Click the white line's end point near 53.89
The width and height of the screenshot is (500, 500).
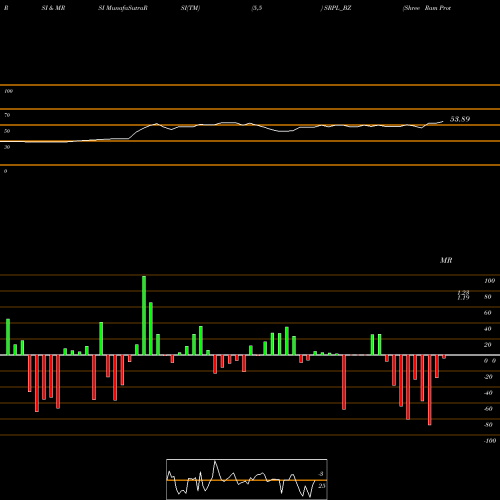click(443, 122)
